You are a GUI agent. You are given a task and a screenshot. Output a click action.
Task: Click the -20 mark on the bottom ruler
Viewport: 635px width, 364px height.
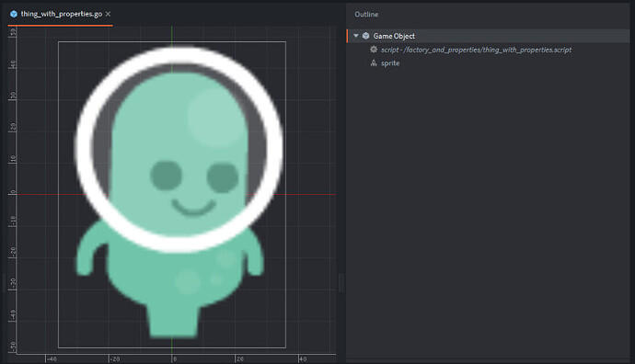click(x=115, y=358)
